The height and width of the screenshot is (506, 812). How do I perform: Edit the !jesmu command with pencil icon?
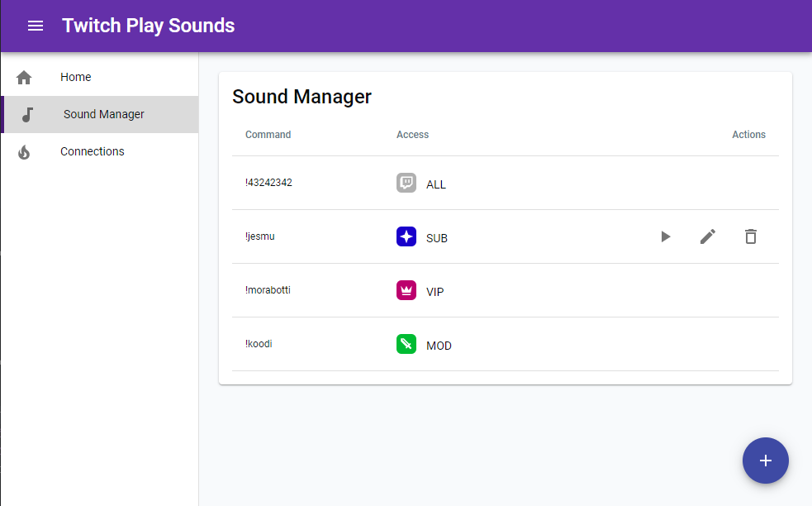pyautogui.click(x=708, y=236)
